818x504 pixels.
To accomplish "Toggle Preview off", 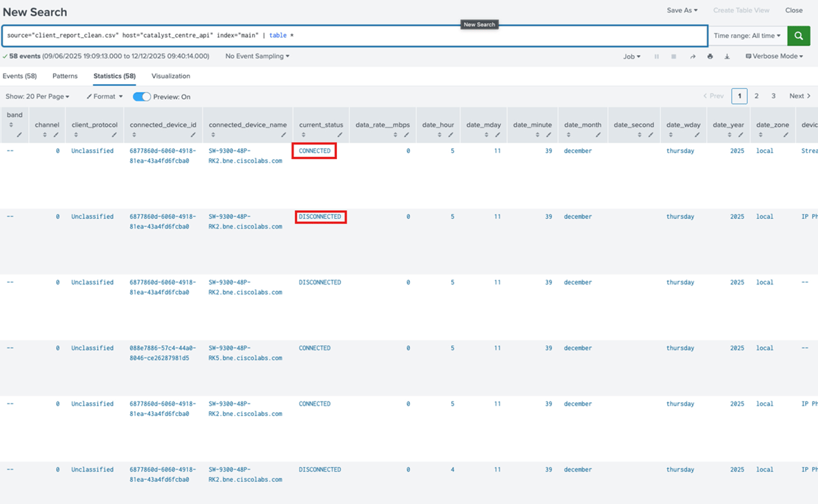I will [142, 96].
